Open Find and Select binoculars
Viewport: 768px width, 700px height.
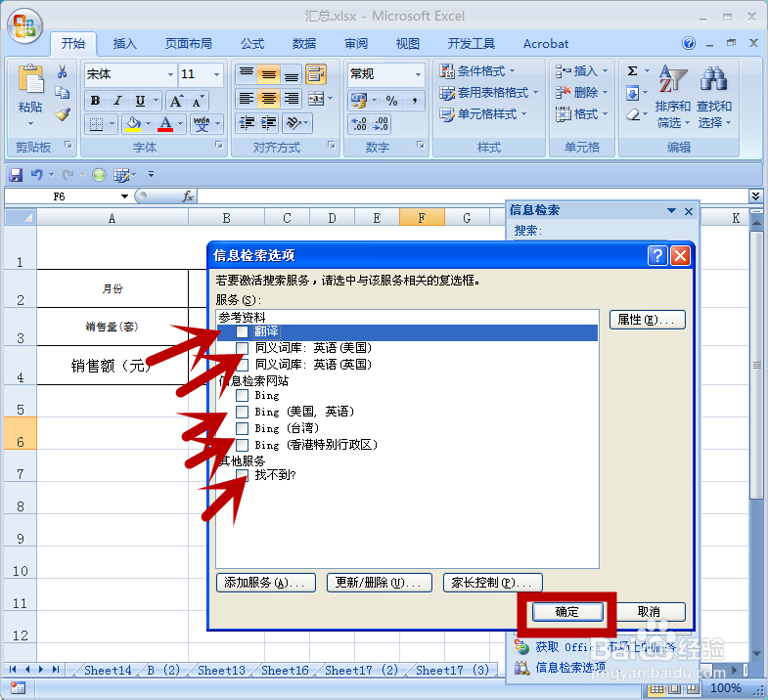pos(713,98)
